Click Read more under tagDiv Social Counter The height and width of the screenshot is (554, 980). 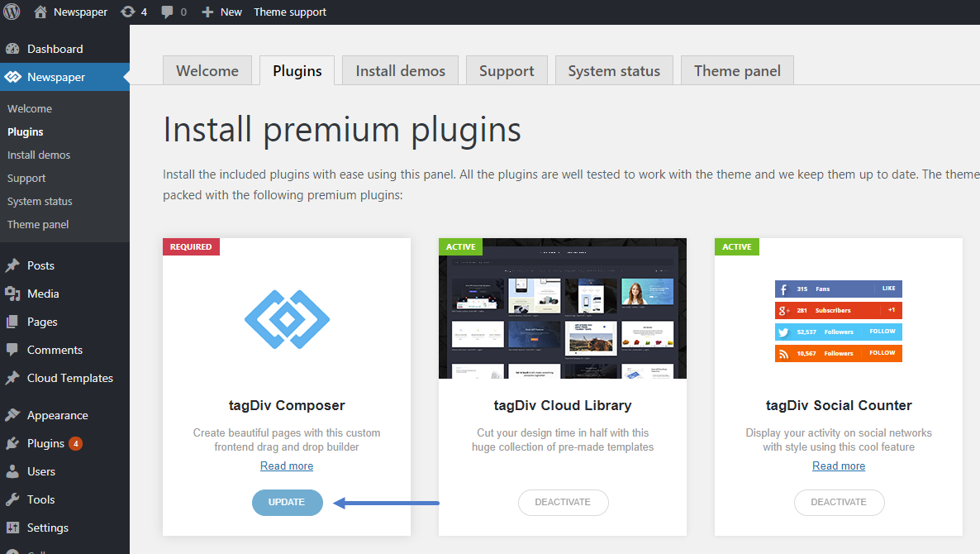839,466
